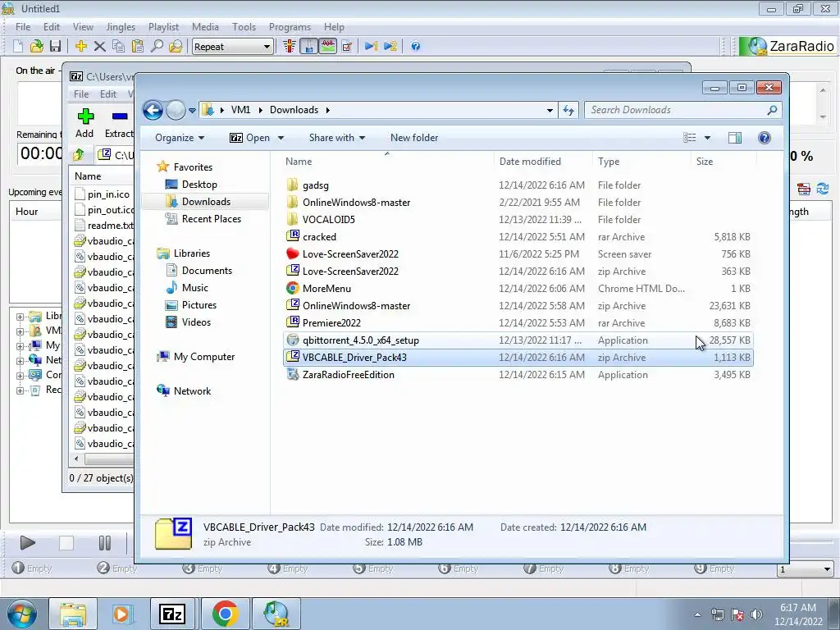This screenshot has height=630, width=840.
Task: Open Google Chrome from the taskbar
Action: click(x=225, y=614)
